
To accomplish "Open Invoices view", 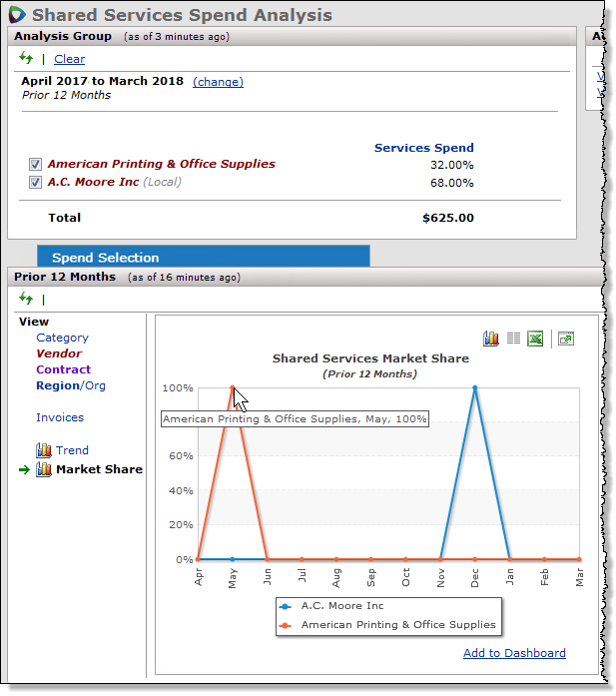I will [60, 417].
